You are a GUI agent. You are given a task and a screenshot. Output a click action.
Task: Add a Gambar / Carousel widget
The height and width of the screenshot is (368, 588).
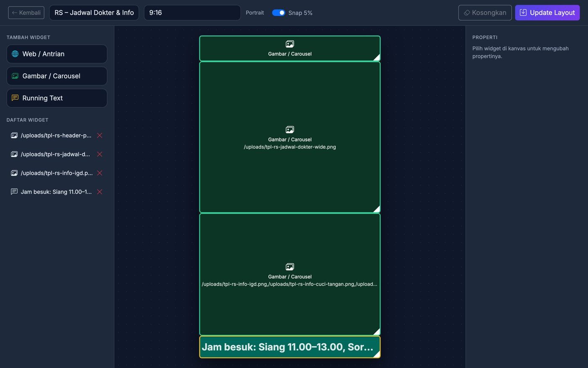[x=57, y=76]
